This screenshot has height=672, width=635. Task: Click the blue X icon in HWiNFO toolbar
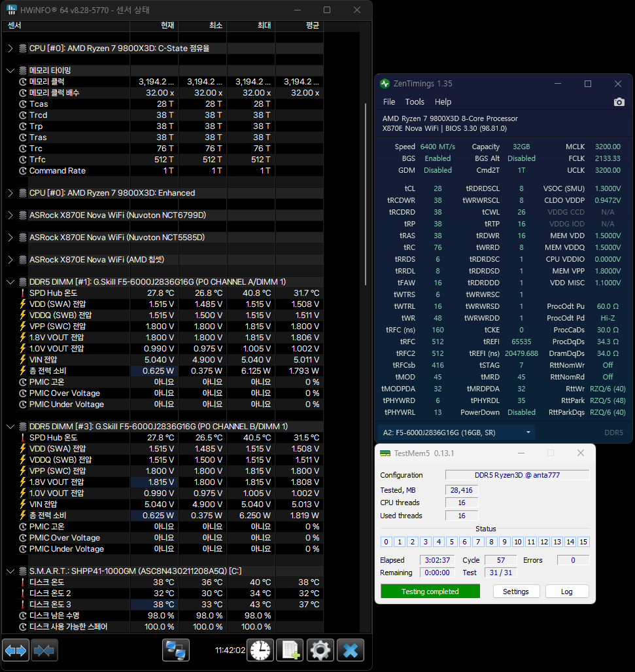(351, 650)
